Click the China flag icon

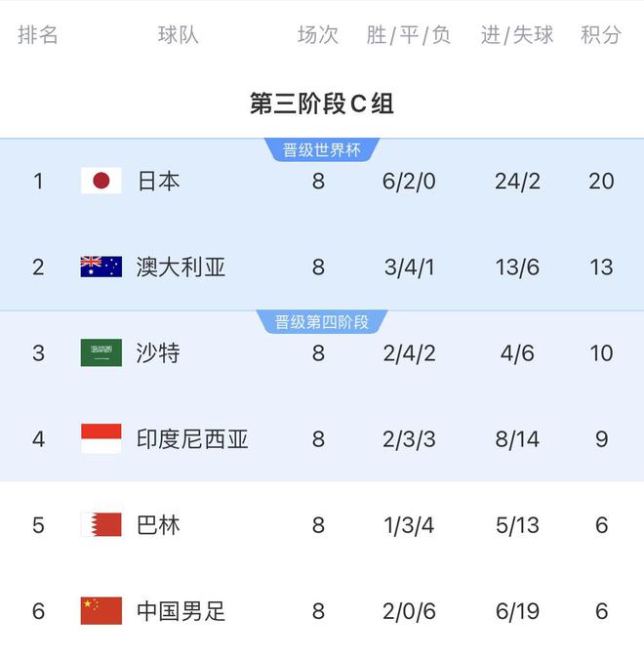[101, 611]
